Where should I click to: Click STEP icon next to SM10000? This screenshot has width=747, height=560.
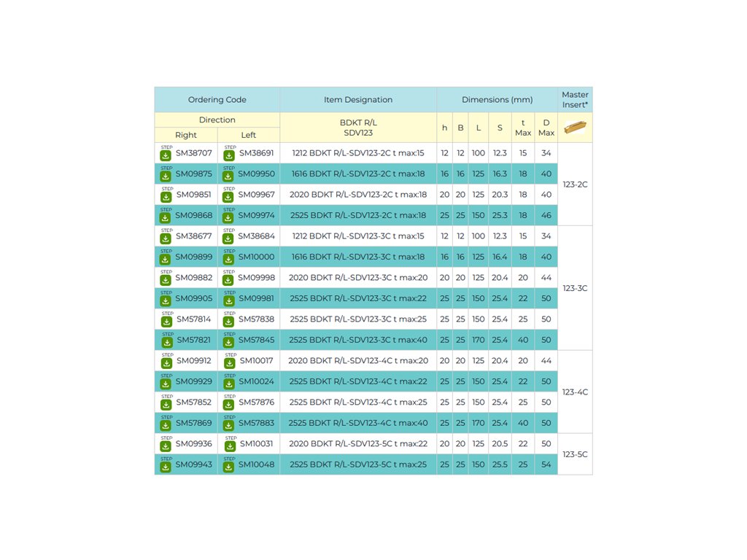click(x=228, y=258)
